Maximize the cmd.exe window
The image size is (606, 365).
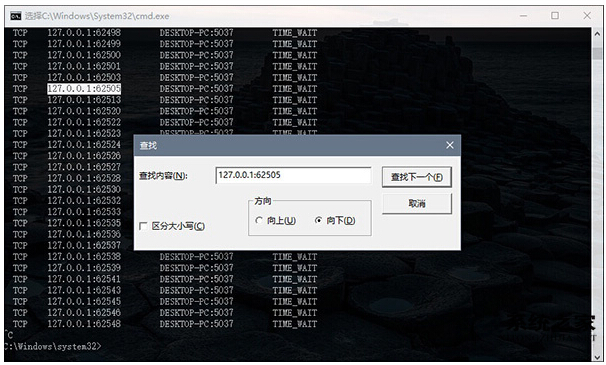555,16
